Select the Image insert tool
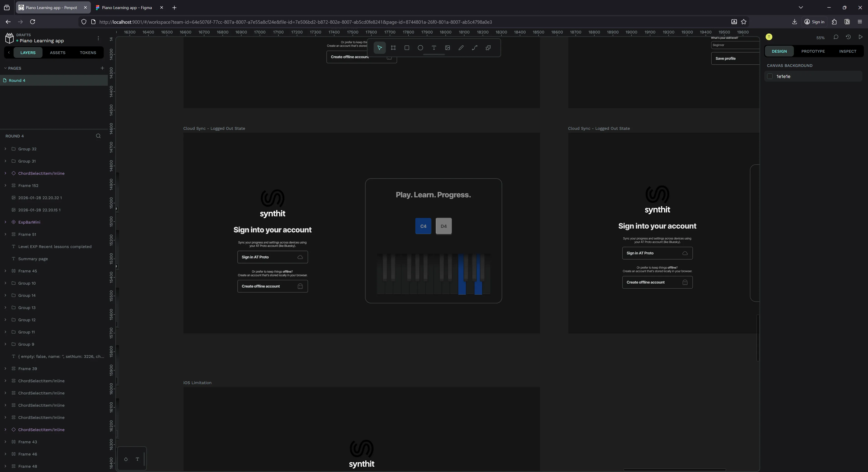Image resolution: width=868 pixels, height=472 pixels. pos(448,48)
